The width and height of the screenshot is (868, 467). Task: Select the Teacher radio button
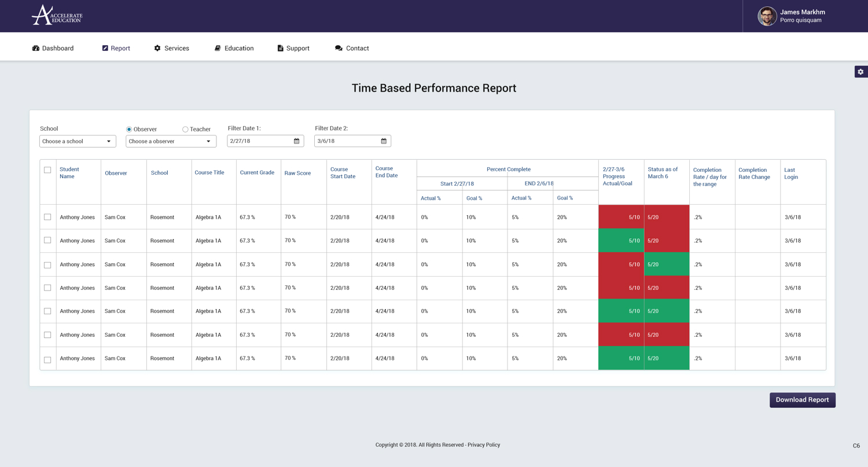coord(185,129)
